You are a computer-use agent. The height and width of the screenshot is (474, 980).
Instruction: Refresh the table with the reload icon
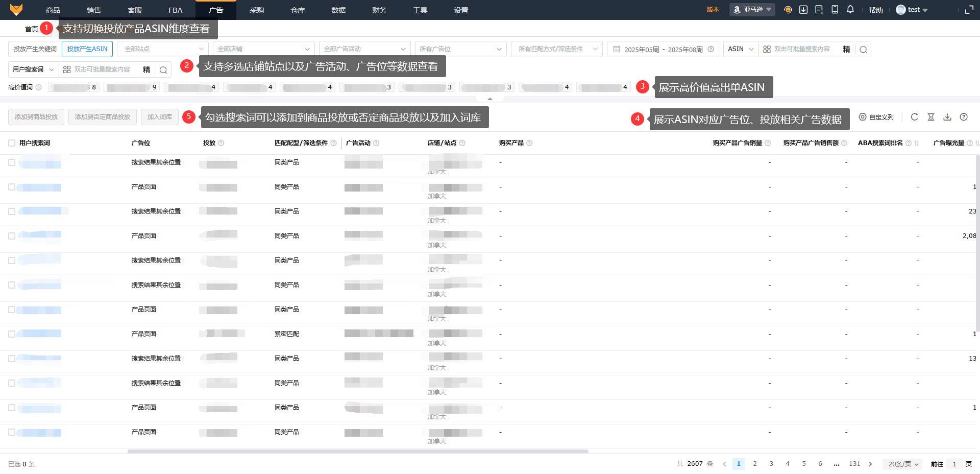(x=915, y=117)
